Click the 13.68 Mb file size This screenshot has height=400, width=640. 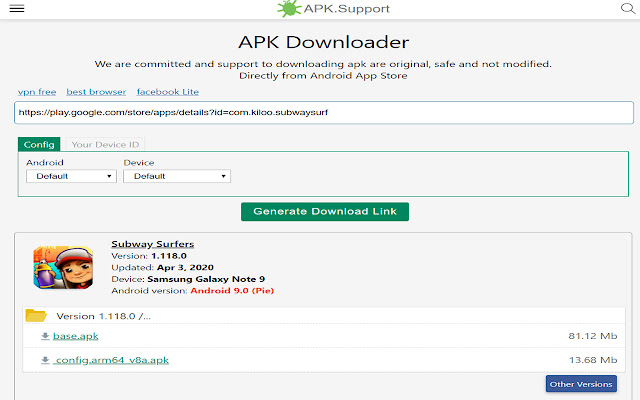coord(593,360)
